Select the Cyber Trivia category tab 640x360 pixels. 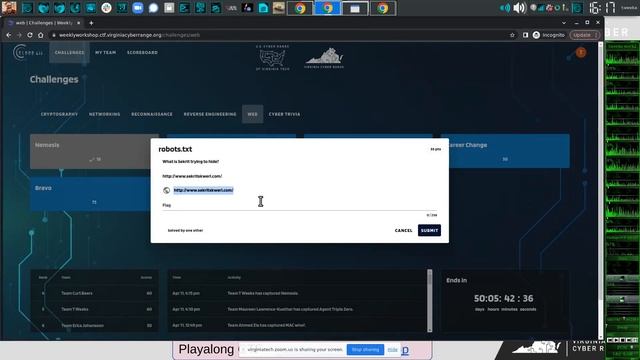[x=284, y=114]
